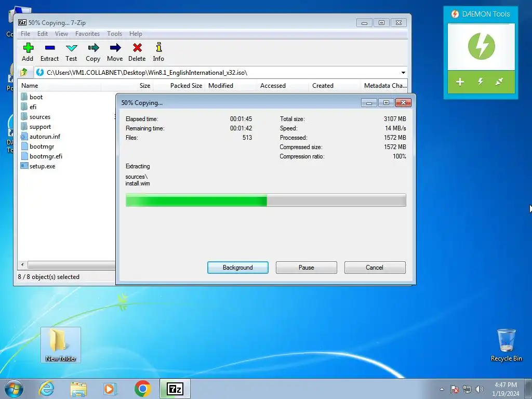The image size is (532, 399).
Task: Open the Edit menu
Action: click(x=43, y=34)
